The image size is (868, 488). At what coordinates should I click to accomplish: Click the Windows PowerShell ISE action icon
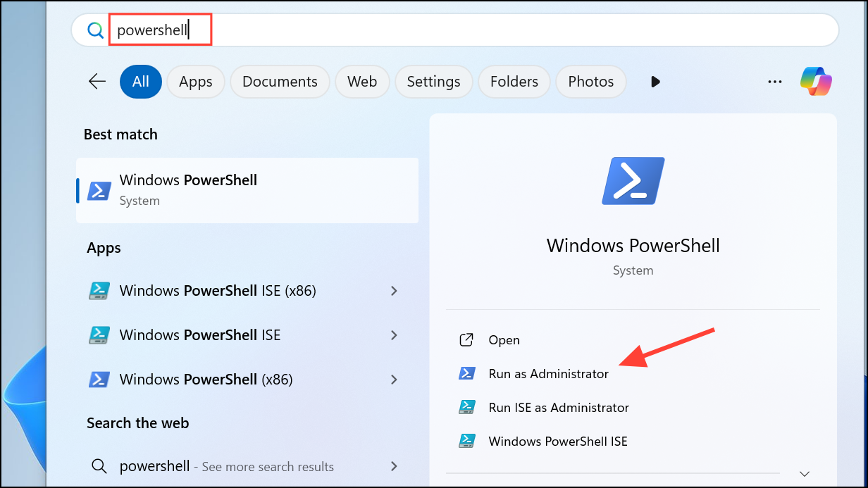tap(466, 441)
